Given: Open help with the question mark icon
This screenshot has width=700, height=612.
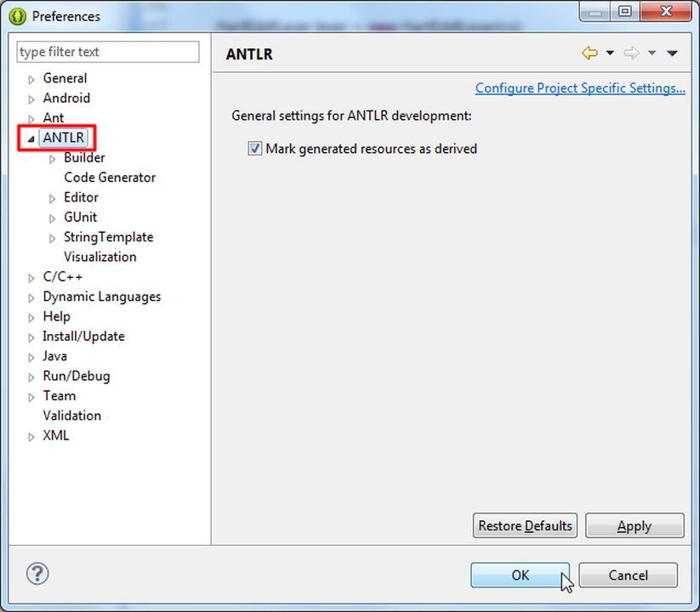Looking at the screenshot, I should [x=37, y=574].
